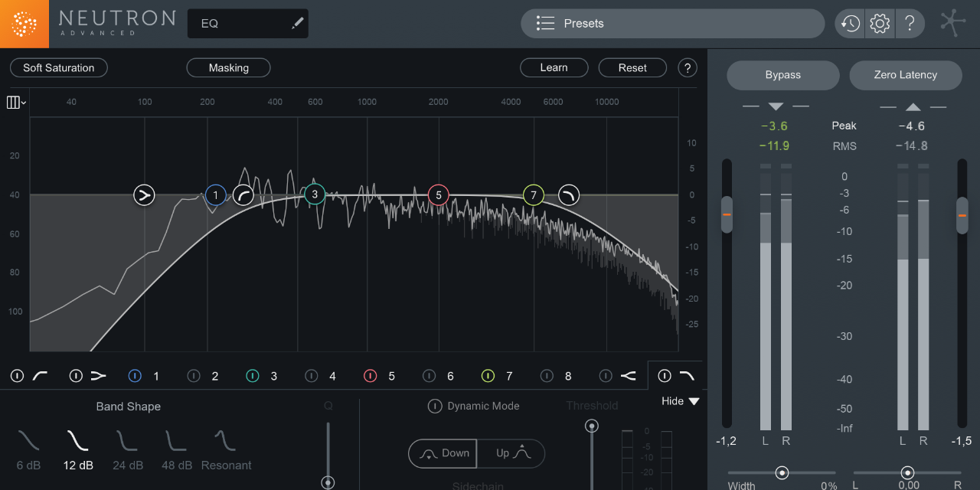The image size is (980, 490).
Task: Reset the EQ with the Reset button
Action: pyautogui.click(x=632, y=67)
